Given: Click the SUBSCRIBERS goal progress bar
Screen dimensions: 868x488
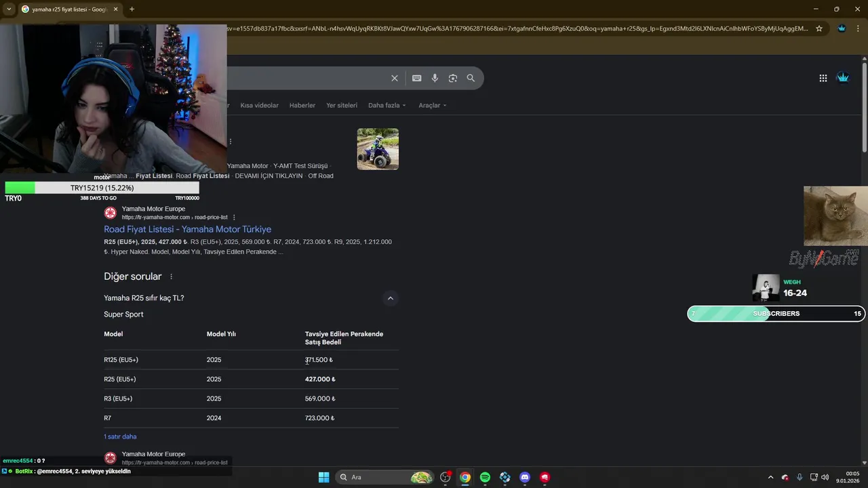Looking at the screenshot, I should (776, 314).
